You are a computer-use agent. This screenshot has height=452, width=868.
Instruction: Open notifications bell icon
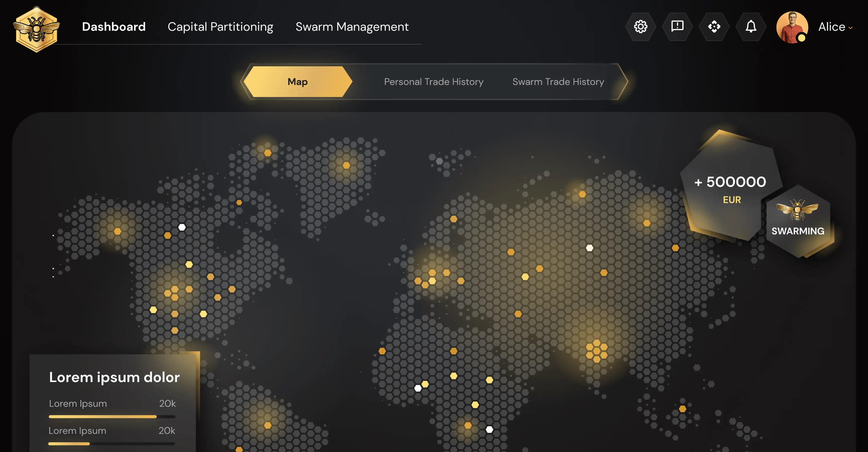(750, 27)
